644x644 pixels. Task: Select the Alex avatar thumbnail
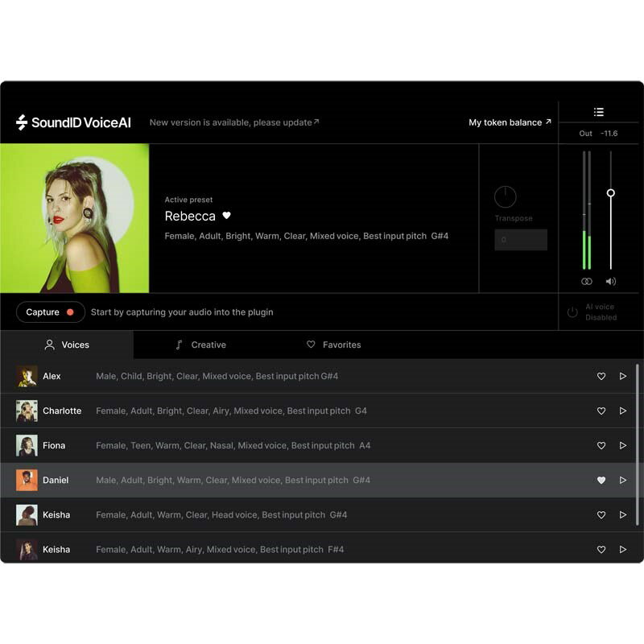[27, 376]
